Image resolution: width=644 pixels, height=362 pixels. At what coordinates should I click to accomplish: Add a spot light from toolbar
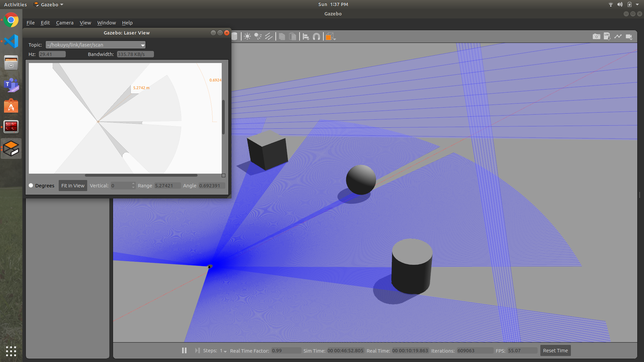click(x=258, y=37)
